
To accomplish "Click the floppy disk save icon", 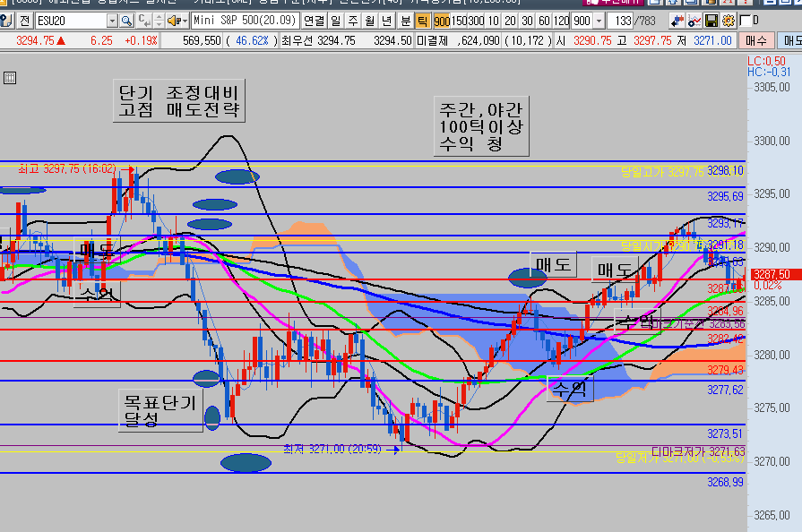I will (711, 21).
